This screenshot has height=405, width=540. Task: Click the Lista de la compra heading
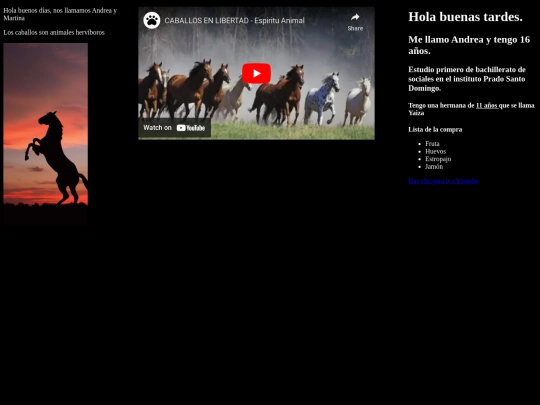pos(435,129)
